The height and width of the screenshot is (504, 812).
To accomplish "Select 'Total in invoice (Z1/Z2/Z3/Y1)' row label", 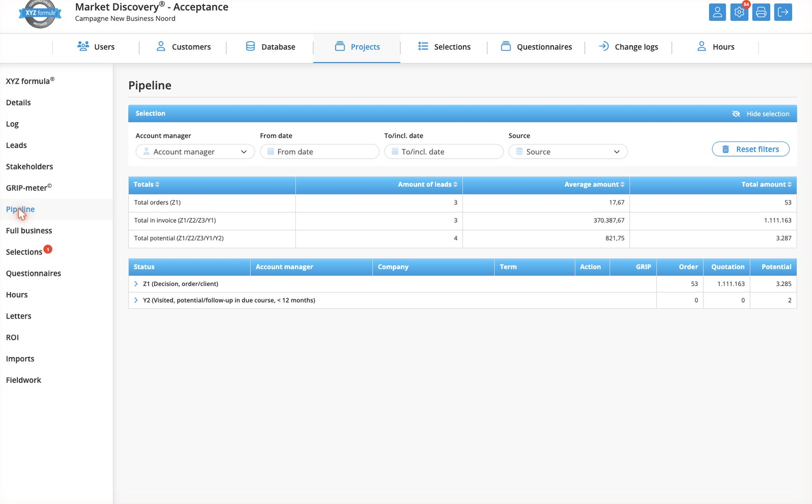I will 175,220.
